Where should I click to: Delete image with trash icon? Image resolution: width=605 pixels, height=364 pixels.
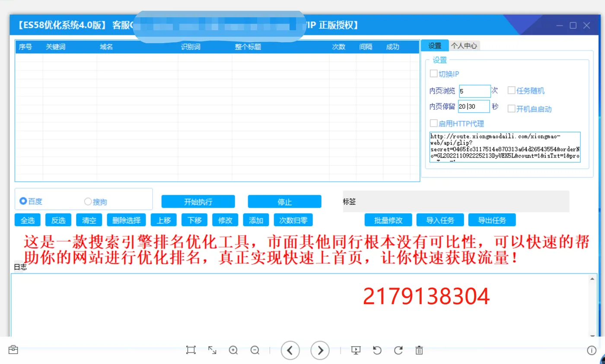tap(419, 350)
